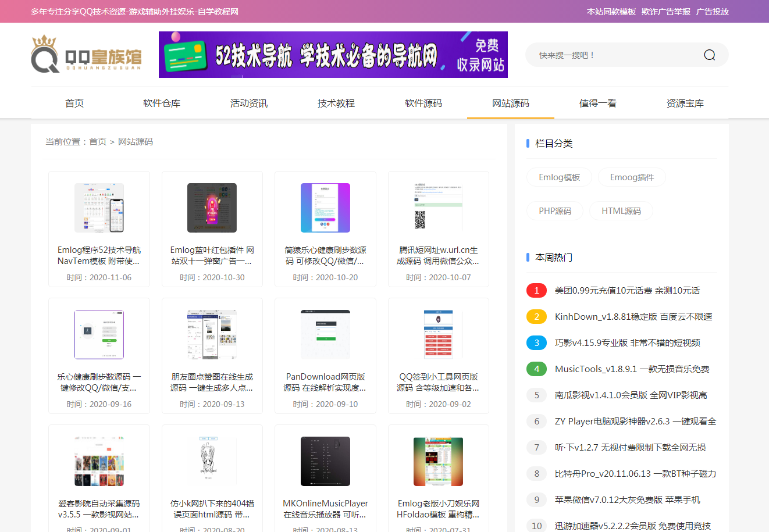Open KinhDown_v1.8.81稳定版 hot article
769x532 pixels.
pyautogui.click(x=633, y=317)
